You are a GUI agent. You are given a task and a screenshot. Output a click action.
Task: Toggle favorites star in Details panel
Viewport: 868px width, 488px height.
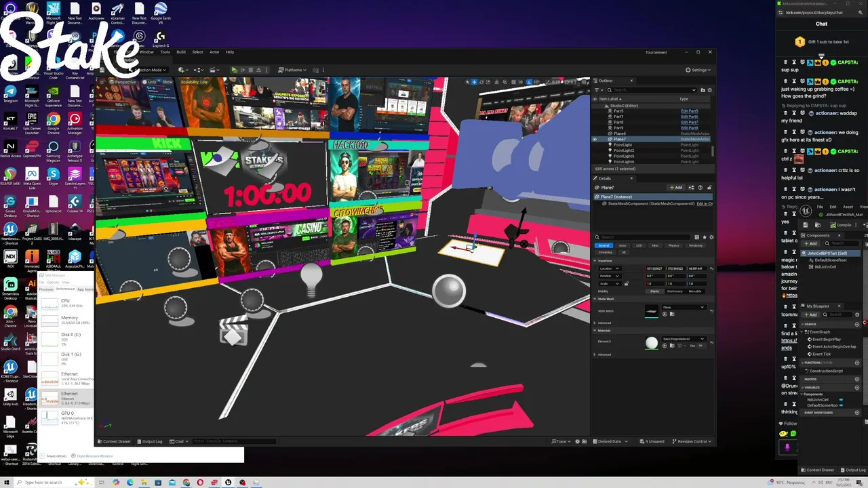point(705,237)
